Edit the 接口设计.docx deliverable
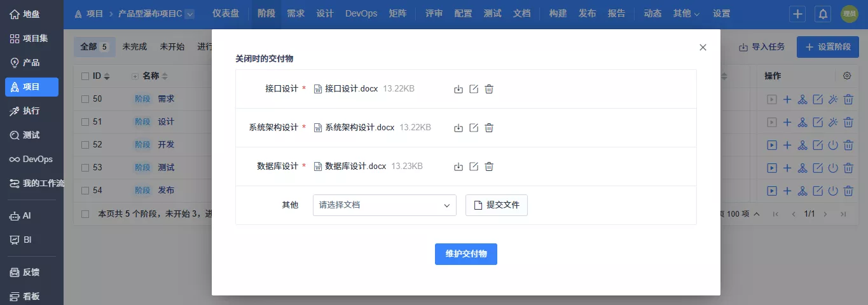 474,89
